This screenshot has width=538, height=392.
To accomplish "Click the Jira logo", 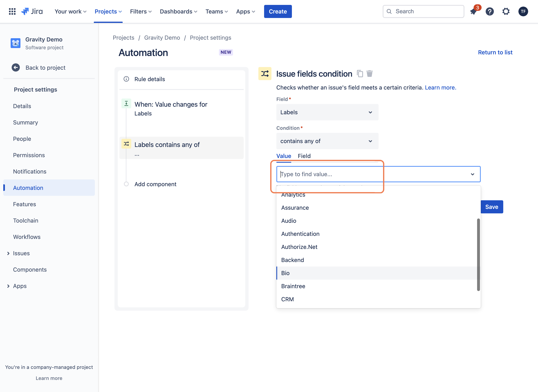I will coord(32,11).
